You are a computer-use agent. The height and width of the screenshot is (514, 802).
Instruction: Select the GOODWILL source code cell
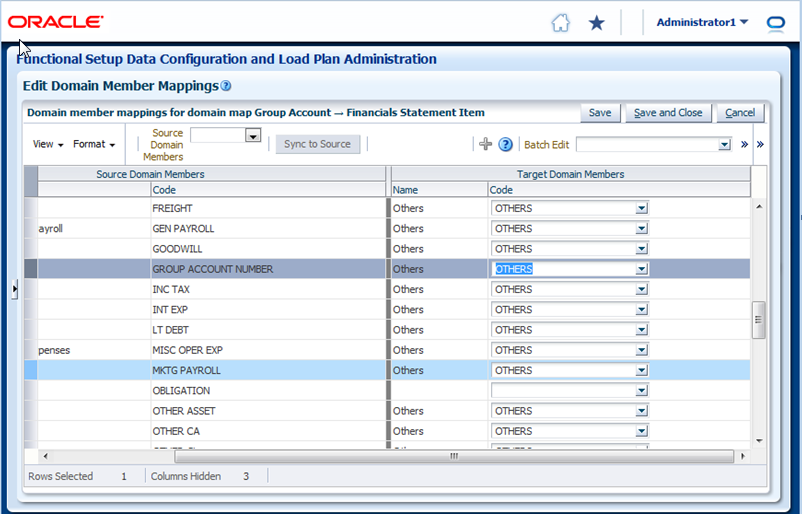[268, 249]
